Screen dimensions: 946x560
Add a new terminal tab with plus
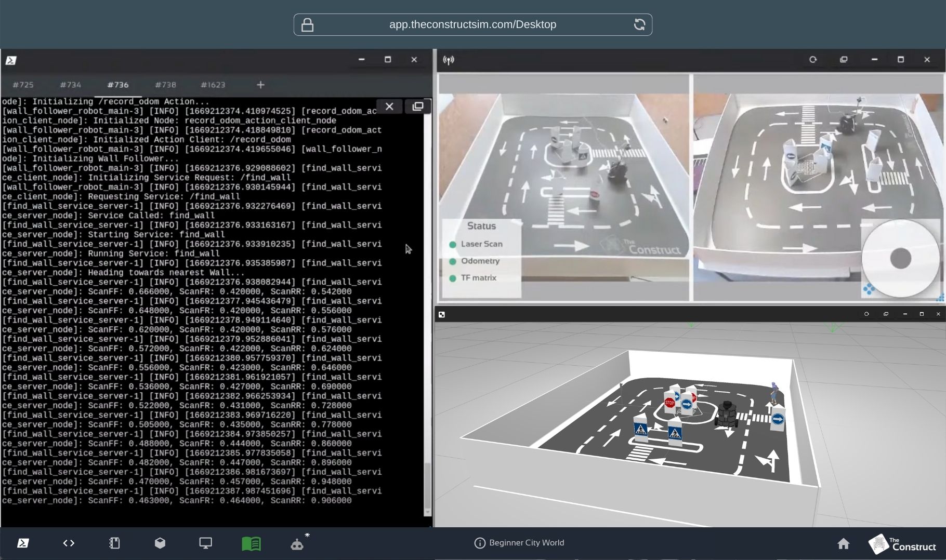pyautogui.click(x=261, y=85)
